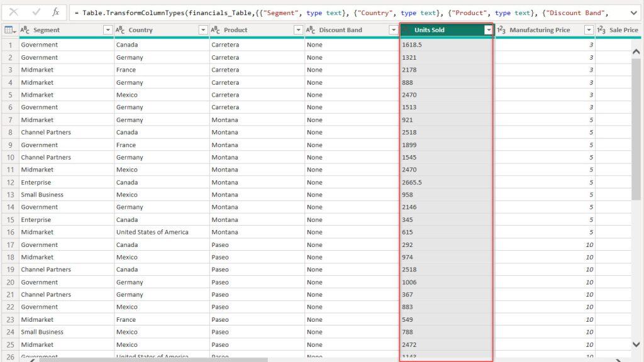Confirm the formula with checkmark icon

(x=36, y=12)
